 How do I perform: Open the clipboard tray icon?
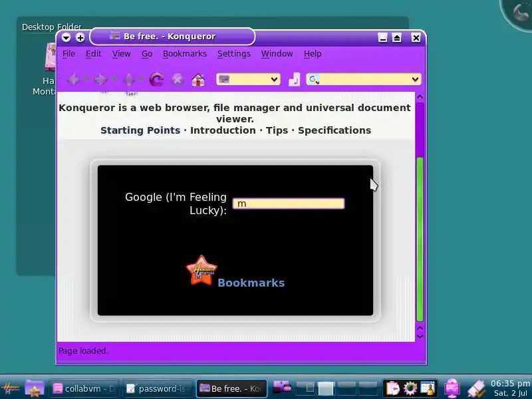393,388
